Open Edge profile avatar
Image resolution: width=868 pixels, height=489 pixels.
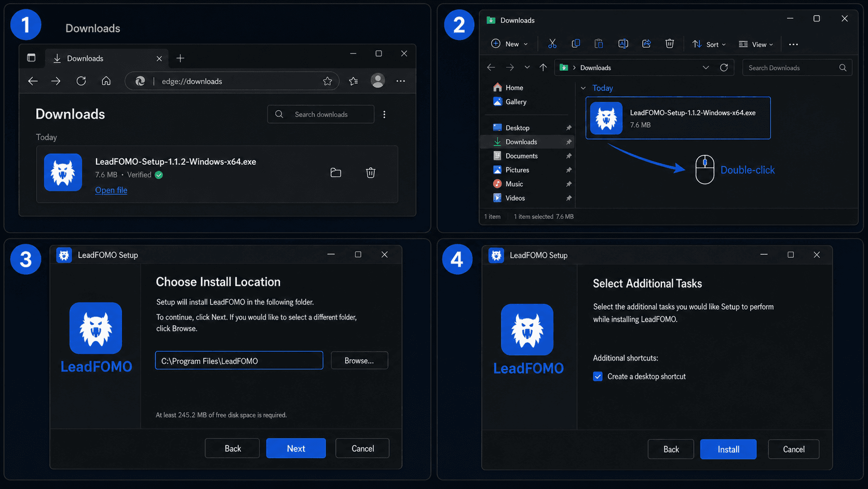pos(378,81)
